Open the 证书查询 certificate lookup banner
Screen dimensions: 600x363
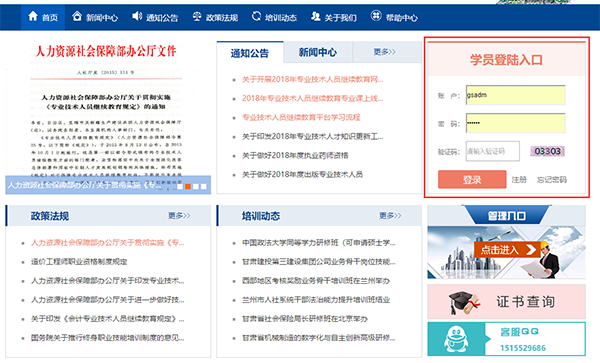(507, 302)
